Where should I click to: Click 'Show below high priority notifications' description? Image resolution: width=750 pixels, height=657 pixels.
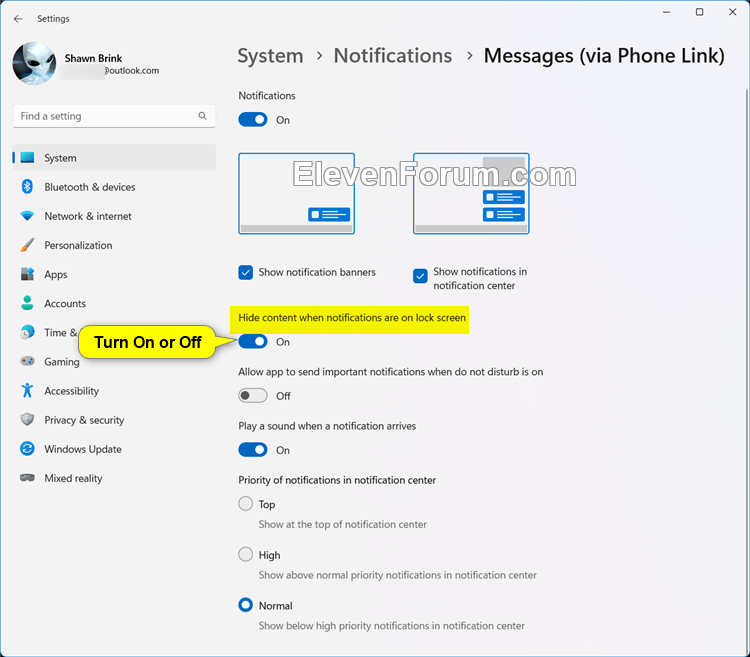[x=391, y=625]
